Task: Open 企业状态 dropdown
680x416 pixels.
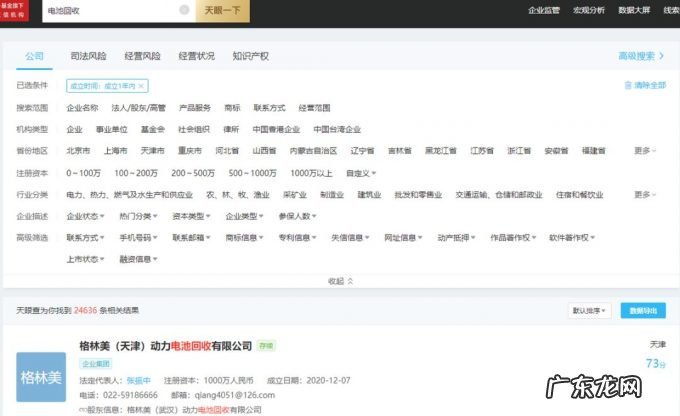Action: pyautogui.click(x=85, y=216)
